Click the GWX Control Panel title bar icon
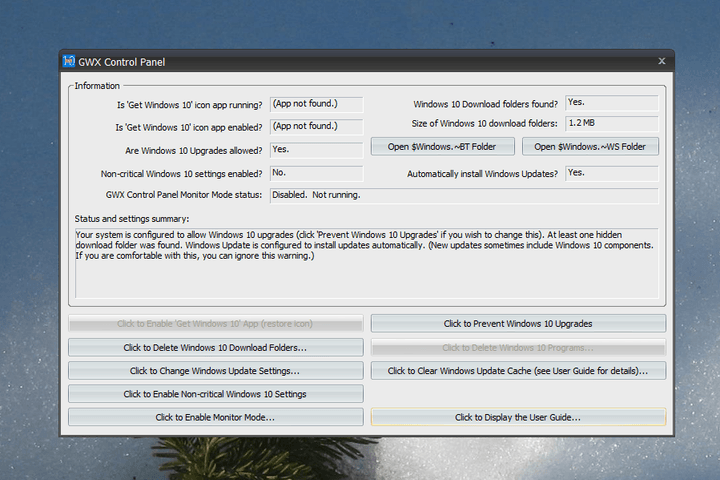Image resolution: width=720 pixels, height=480 pixels. [69, 61]
